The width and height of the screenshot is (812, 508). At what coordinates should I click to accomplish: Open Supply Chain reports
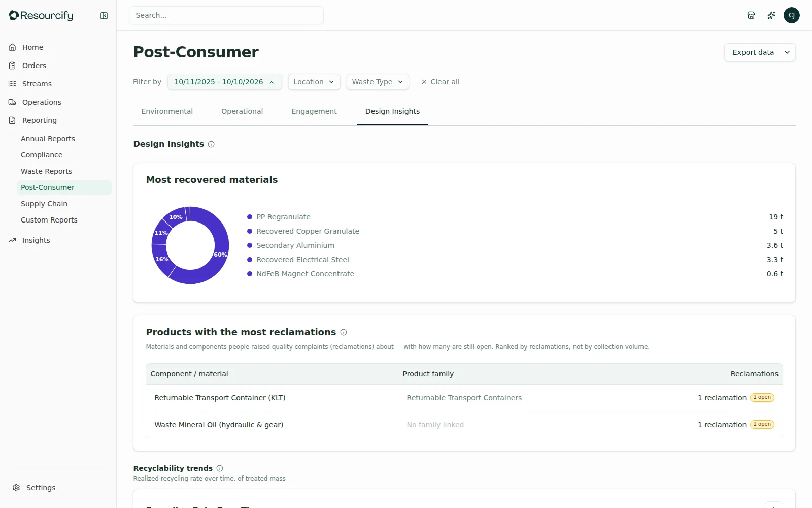pos(64,204)
